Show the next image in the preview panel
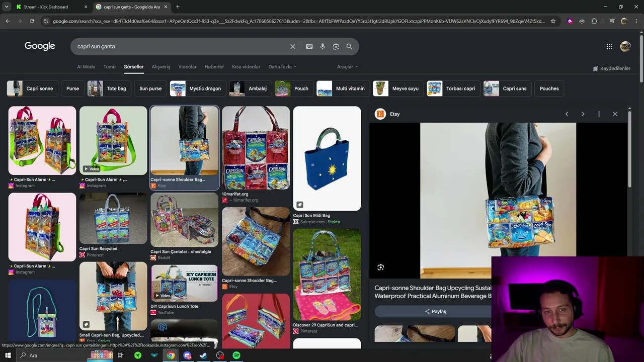The image size is (644, 362). pos(583,114)
